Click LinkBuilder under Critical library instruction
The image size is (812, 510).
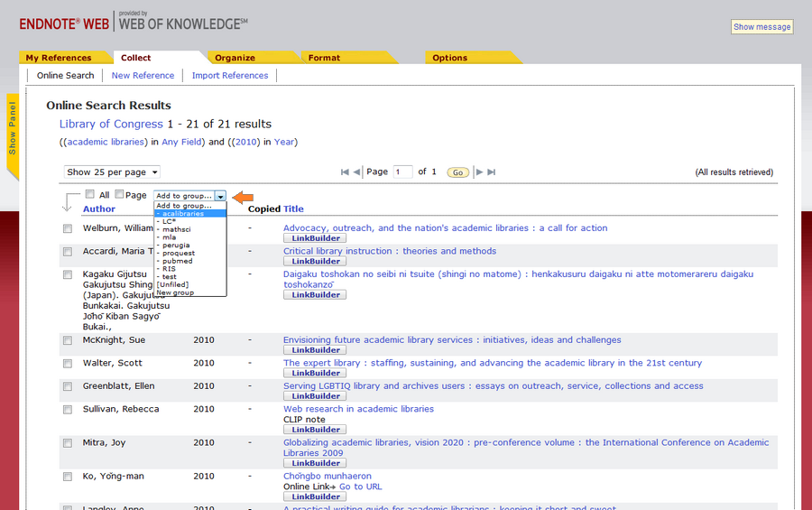tap(314, 262)
